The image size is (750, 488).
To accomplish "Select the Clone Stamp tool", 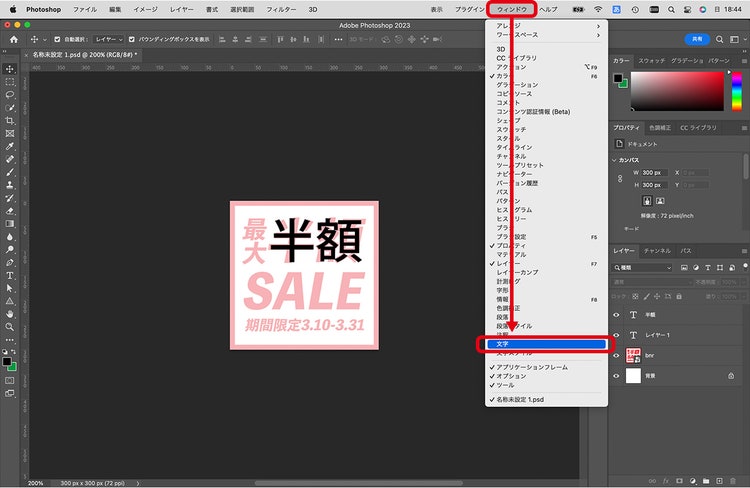I will pyautogui.click(x=10, y=185).
